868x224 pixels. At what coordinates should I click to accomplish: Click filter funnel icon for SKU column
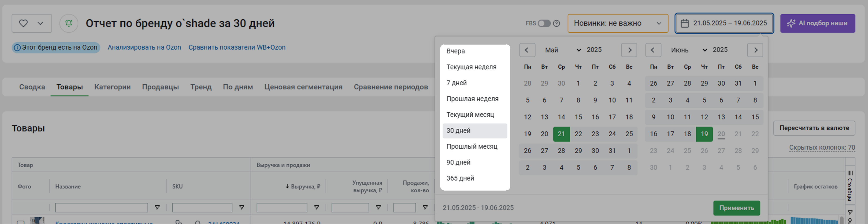pyautogui.click(x=242, y=208)
